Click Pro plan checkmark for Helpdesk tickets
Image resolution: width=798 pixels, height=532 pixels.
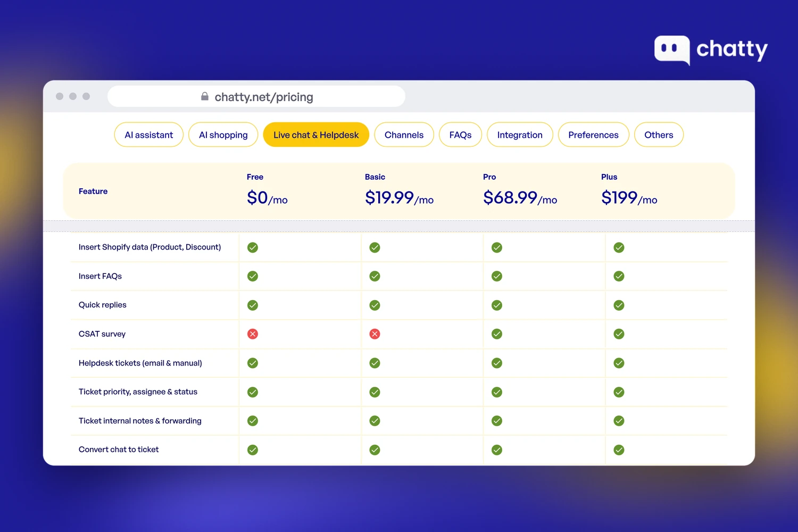[497, 363]
